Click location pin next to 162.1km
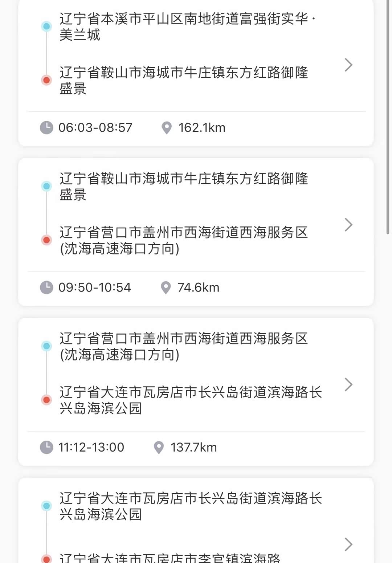Image resolution: width=392 pixels, height=563 pixels. [x=167, y=128]
